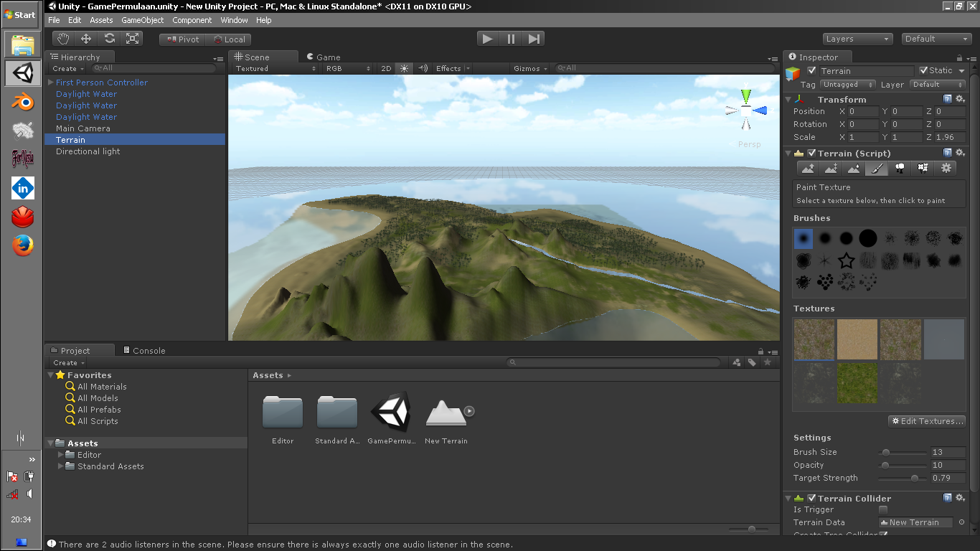Select the Rotate tool in toolbar
The height and width of the screenshot is (551, 980).
(109, 39)
